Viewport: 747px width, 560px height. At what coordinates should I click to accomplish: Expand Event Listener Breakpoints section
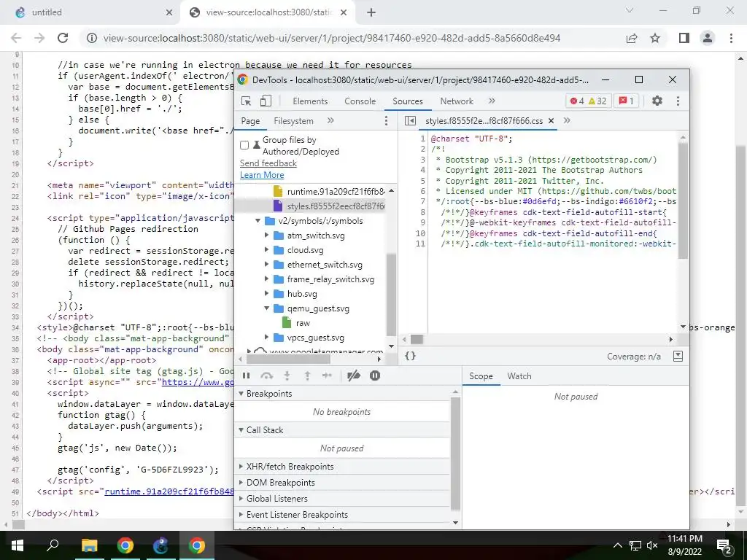pyautogui.click(x=241, y=515)
